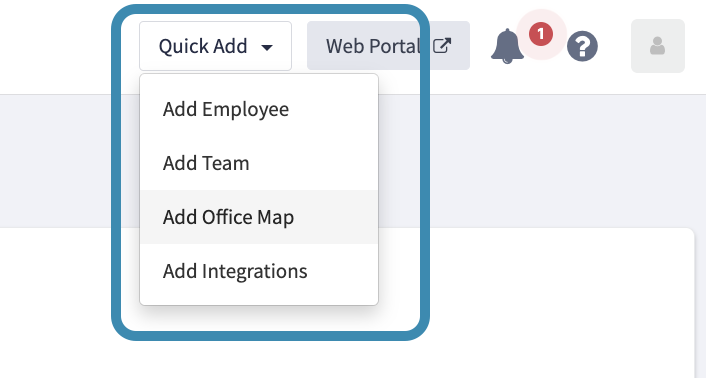The image size is (706, 378).
Task: Click the external link icon on Web Portal
Action: 442,46
